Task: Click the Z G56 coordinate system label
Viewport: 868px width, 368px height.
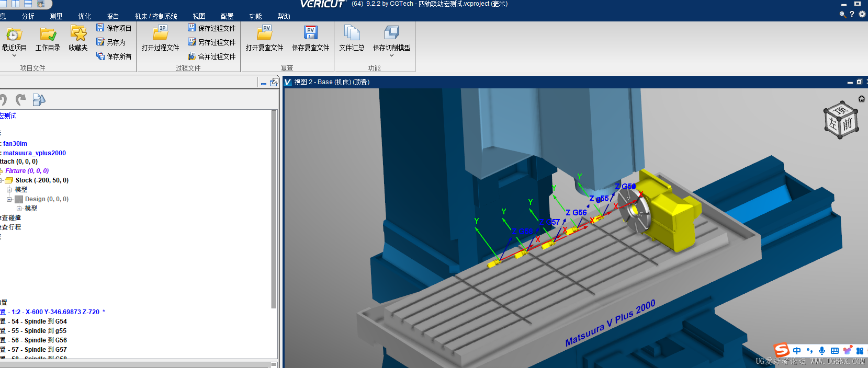Action: (576, 213)
